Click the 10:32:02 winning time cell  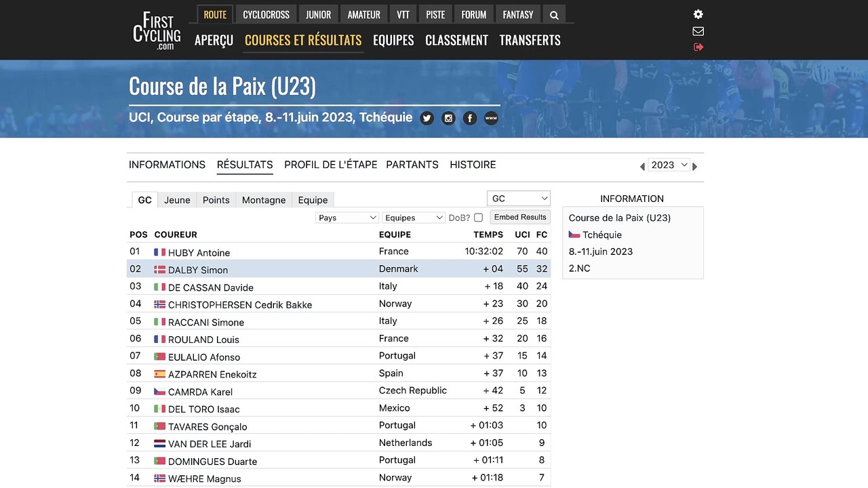coord(484,251)
